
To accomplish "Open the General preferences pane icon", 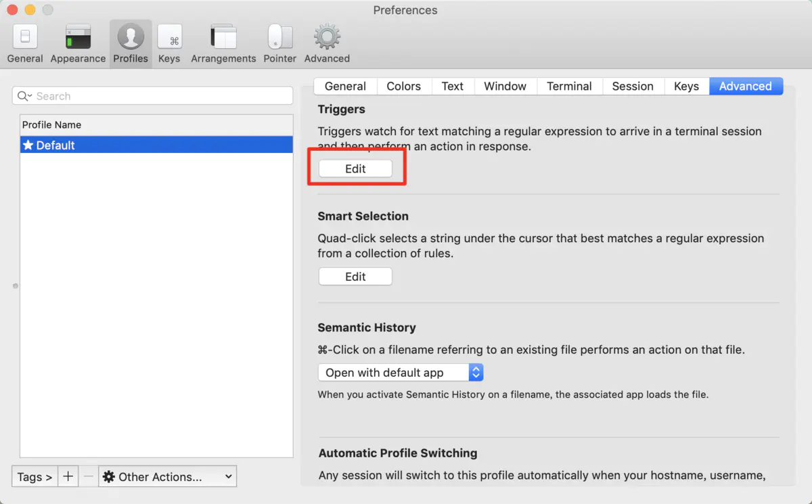I will tap(25, 43).
